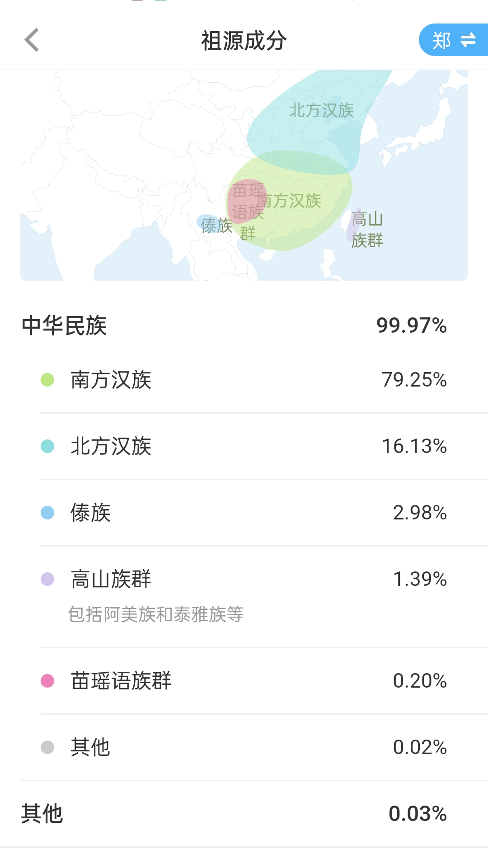The height and width of the screenshot is (868, 488).
Task: Click the lavender dot beside 高山族群
Action: (x=47, y=579)
